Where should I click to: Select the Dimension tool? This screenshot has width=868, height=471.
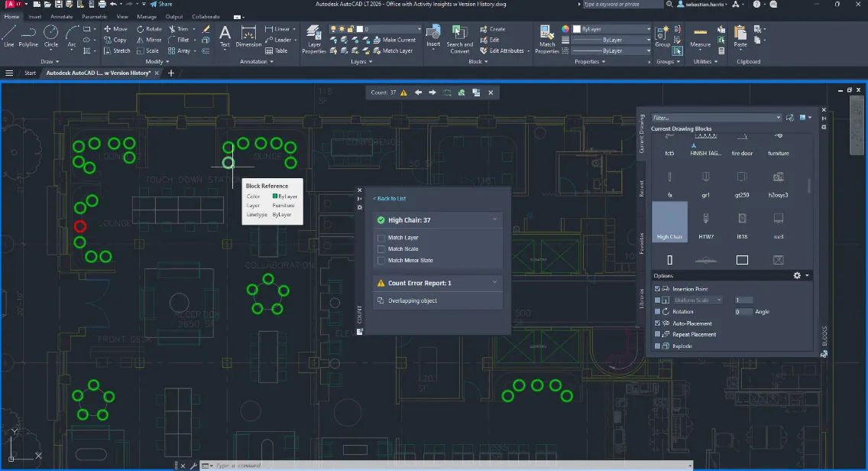pyautogui.click(x=248, y=37)
